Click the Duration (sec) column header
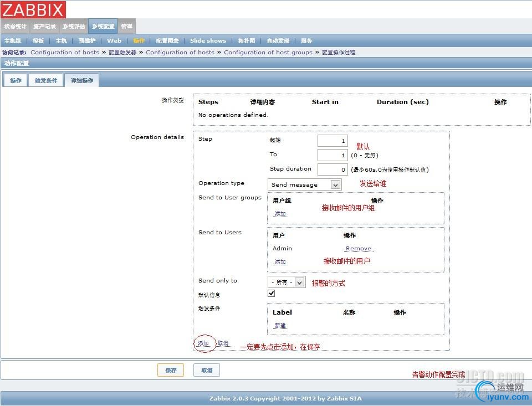The image size is (532, 406). pos(403,102)
